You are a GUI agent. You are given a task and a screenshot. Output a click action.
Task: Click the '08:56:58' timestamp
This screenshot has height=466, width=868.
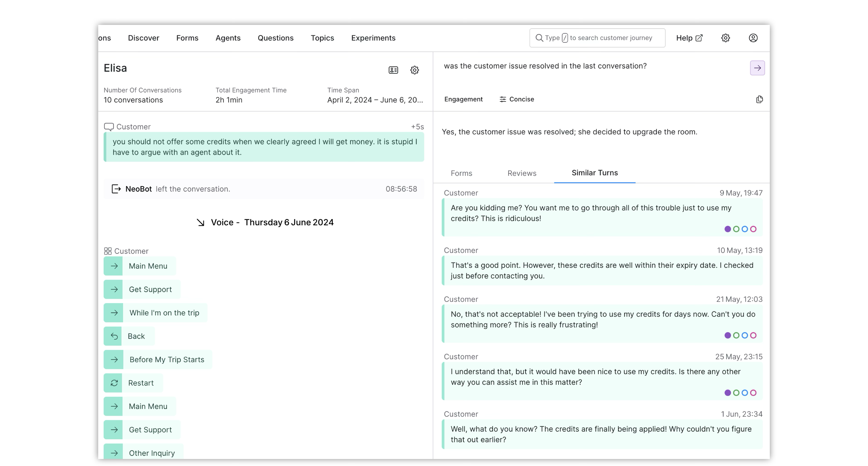401,189
